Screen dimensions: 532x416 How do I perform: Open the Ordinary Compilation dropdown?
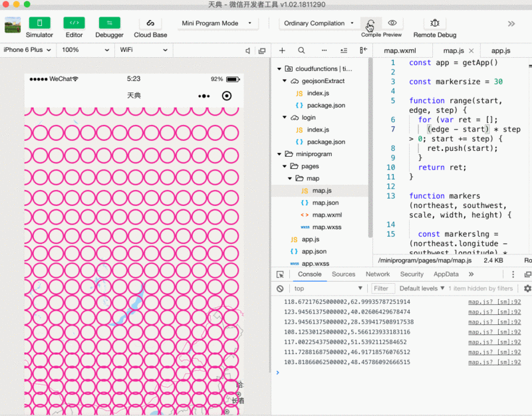[x=319, y=23]
